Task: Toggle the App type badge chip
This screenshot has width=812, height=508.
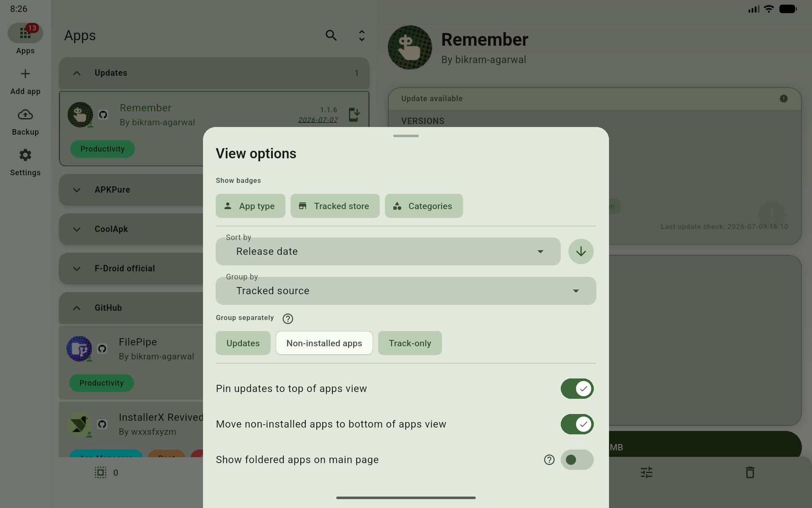Action: [x=250, y=206]
